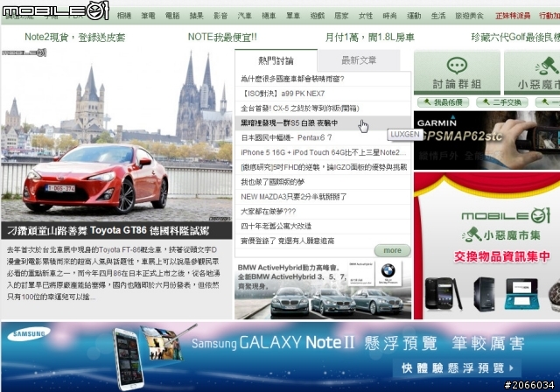Click the Mobile01 logo in the 小惡魔市集 banner
The image size is (560, 392).
click(x=506, y=215)
